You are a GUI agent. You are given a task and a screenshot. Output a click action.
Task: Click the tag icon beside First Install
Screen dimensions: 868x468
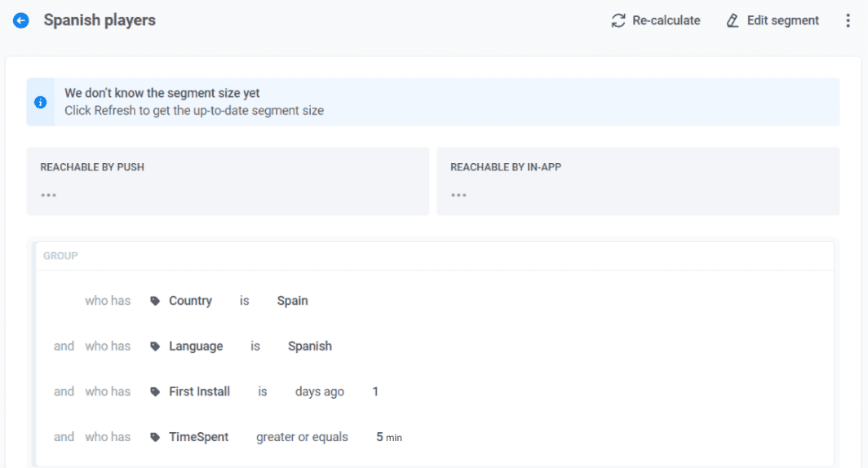click(155, 392)
